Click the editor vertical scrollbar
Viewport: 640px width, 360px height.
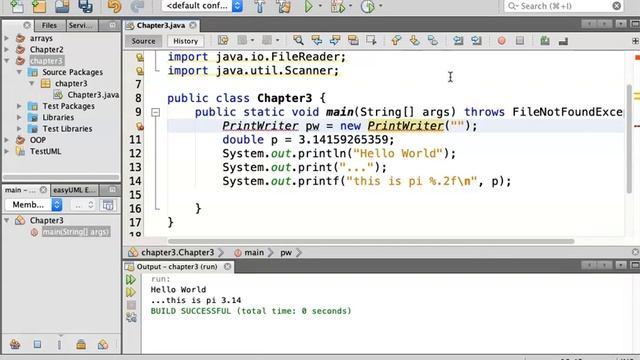click(x=629, y=139)
